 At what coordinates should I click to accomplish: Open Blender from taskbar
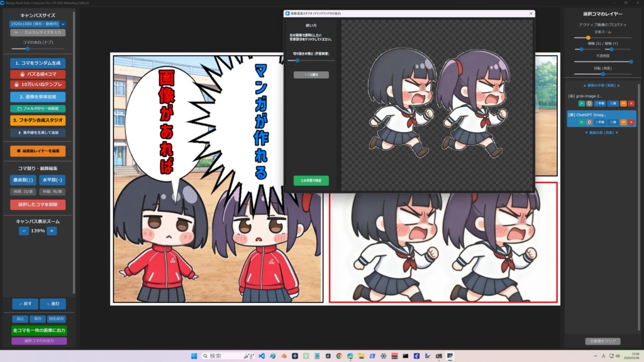(x=284, y=356)
